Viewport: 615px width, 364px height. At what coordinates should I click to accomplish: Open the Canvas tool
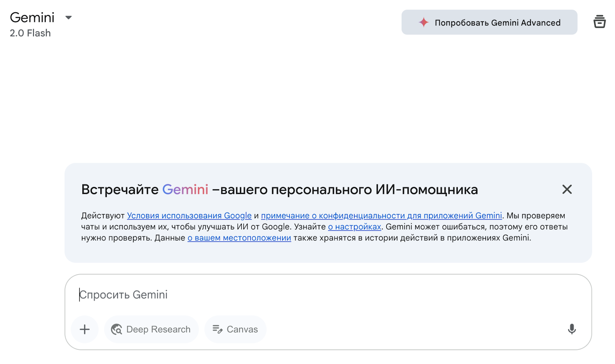pyautogui.click(x=235, y=329)
